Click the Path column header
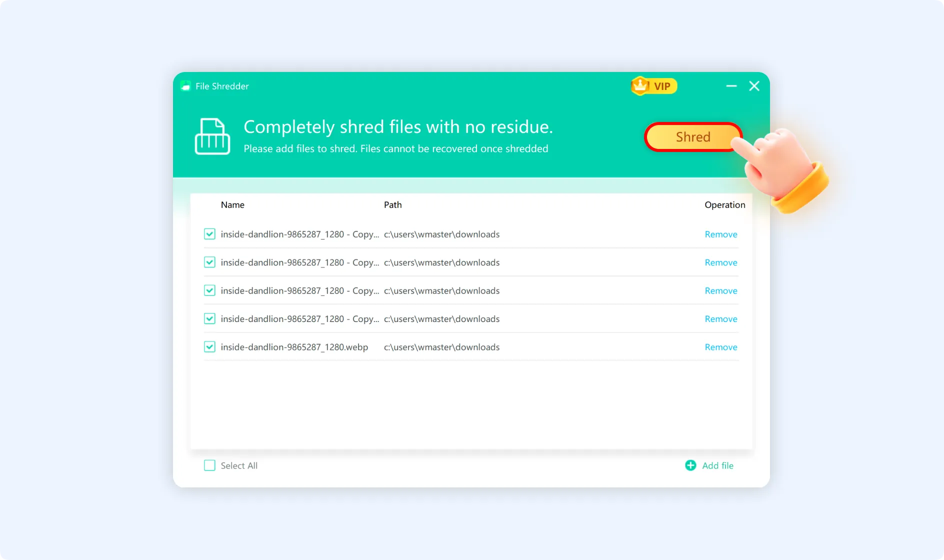Screen dimensions: 944x560 click(393, 204)
